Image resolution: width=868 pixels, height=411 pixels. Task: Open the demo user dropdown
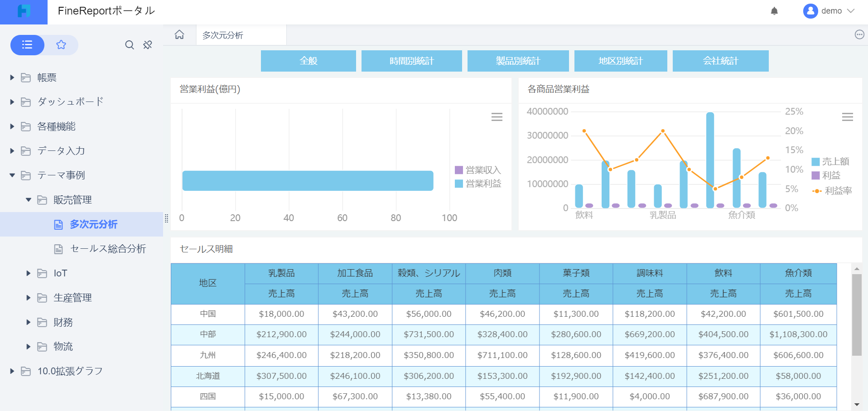click(829, 11)
